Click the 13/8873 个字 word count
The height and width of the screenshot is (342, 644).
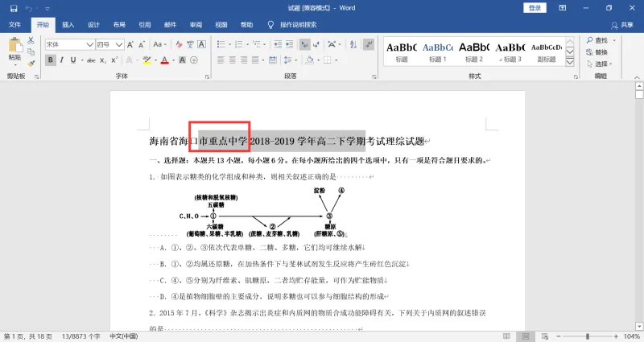pyautogui.click(x=81, y=336)
